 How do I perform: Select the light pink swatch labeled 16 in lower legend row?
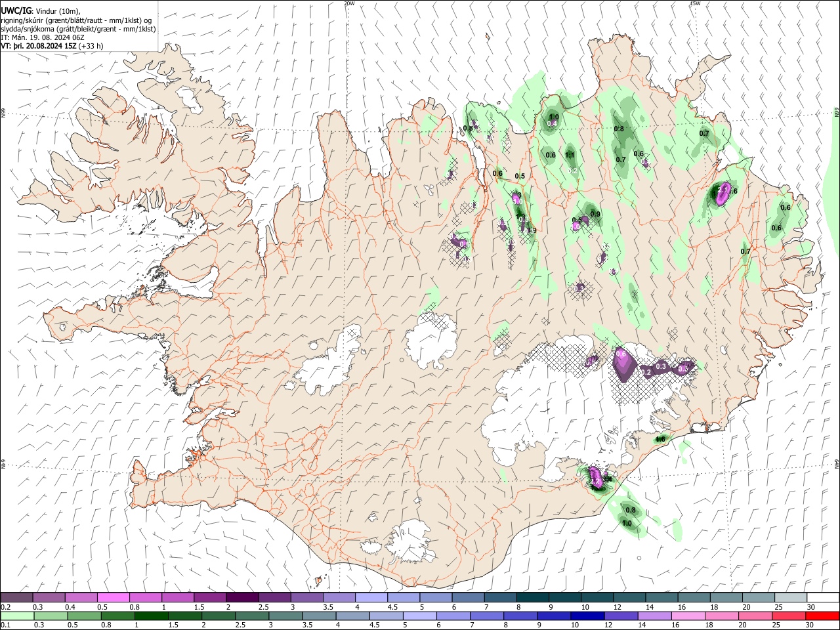point(688,616)
